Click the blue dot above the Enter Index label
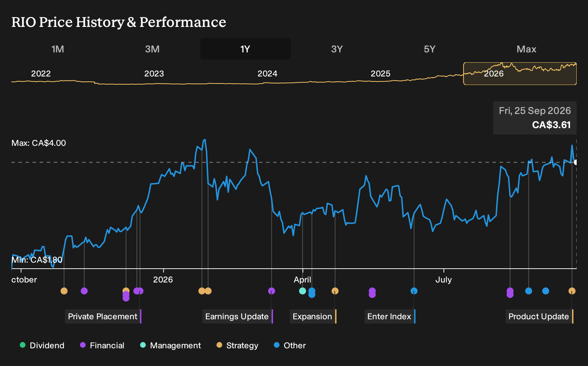588x366 pixels. (x=414, y=291)
